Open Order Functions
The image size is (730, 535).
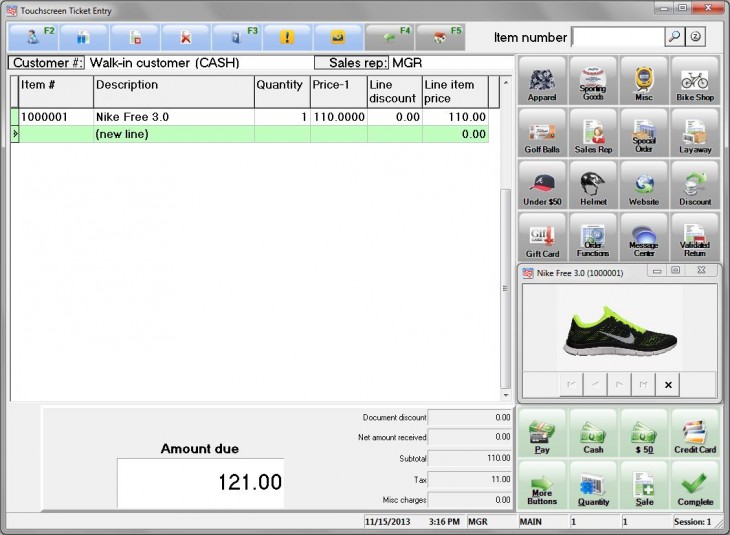[x=593, y=237]
